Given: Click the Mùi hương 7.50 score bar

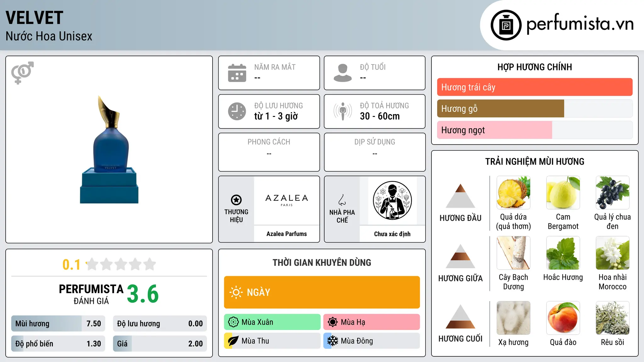Looking at the screenshot, I should [58, 323].
